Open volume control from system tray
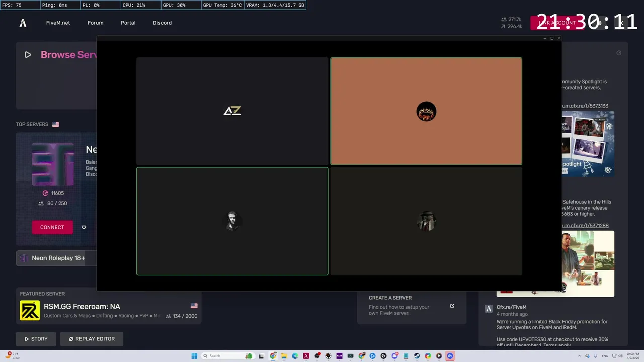 620,356
